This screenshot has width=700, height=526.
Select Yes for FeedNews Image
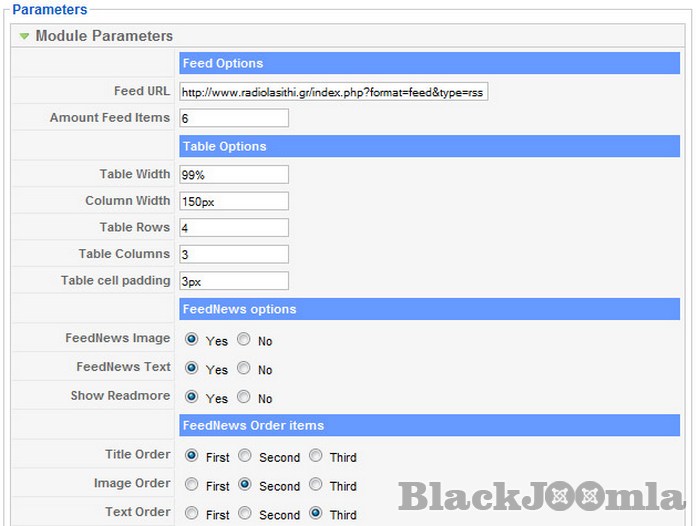[192, 340]
